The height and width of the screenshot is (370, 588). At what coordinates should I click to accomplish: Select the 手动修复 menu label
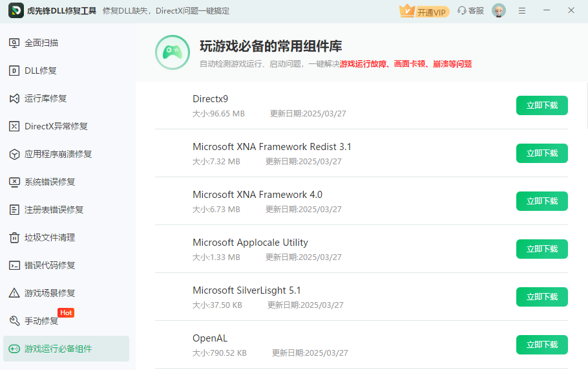pos(41,321)
